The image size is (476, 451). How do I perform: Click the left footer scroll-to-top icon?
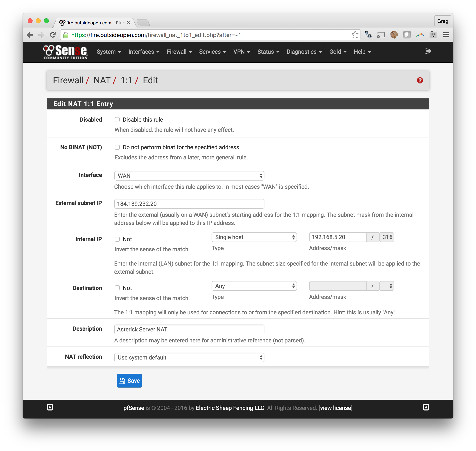pos(50,407)
